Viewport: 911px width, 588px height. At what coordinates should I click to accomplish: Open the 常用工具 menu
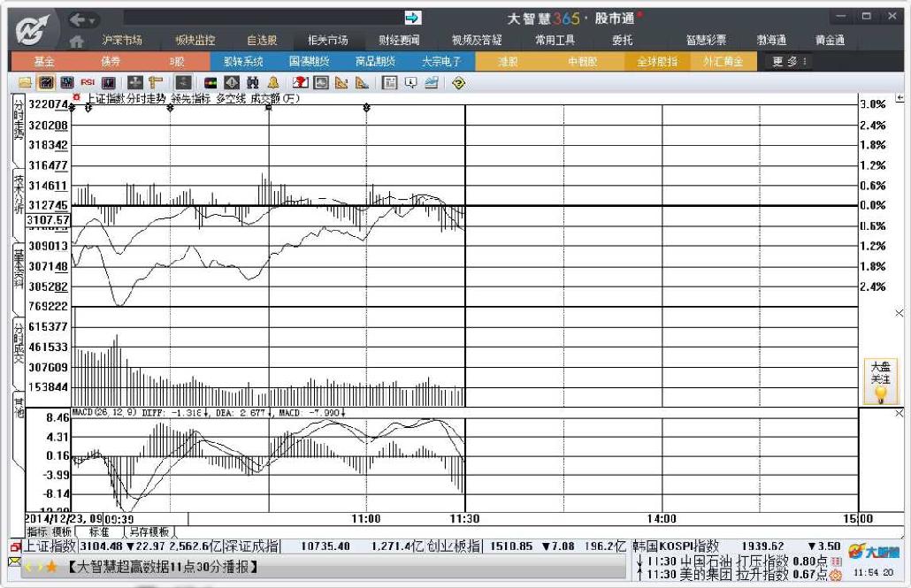[x=555, y=40]
